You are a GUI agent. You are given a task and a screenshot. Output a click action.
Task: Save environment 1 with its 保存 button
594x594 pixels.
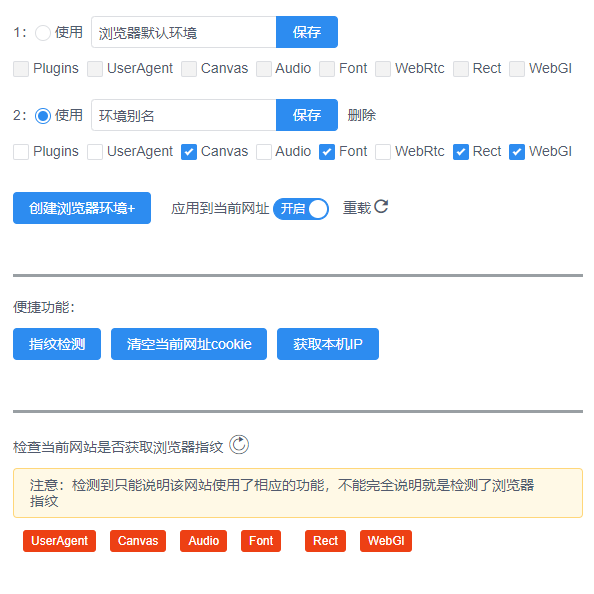click(x=307, y=32)
